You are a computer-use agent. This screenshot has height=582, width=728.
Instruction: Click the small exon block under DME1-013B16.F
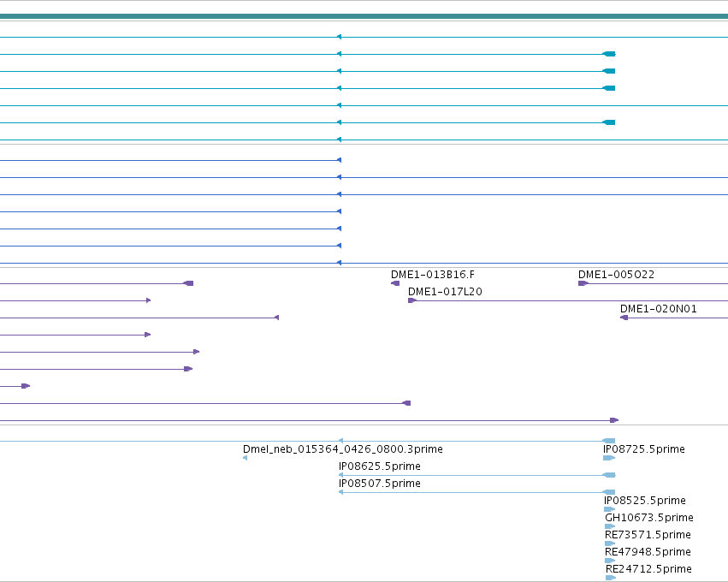(x=395, y=283)
